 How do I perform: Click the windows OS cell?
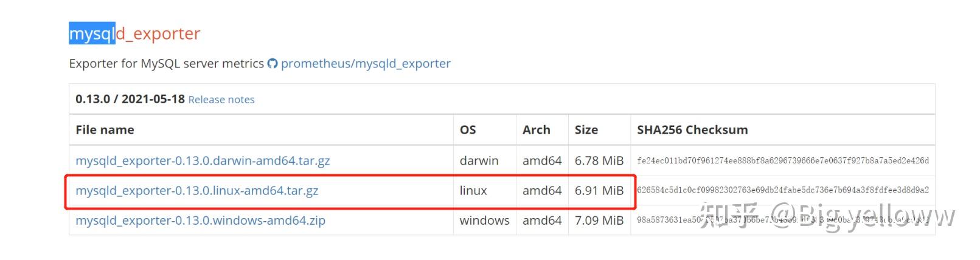(484, 221)
